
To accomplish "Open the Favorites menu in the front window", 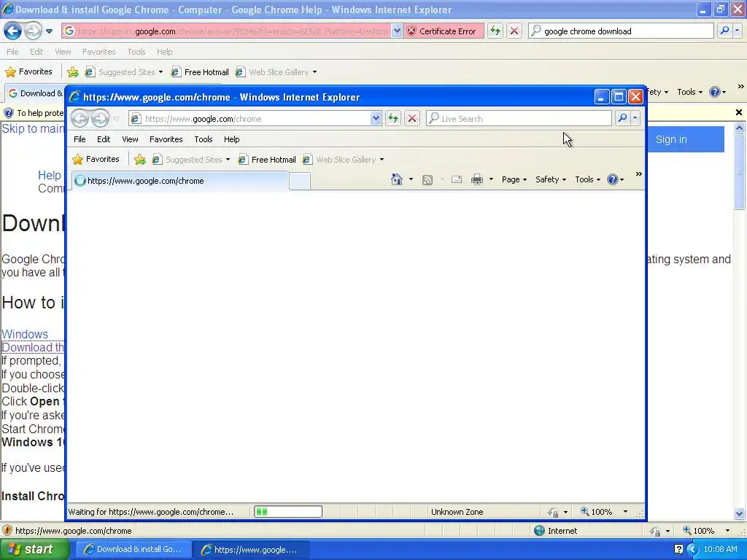I will (x=166, y=139).
